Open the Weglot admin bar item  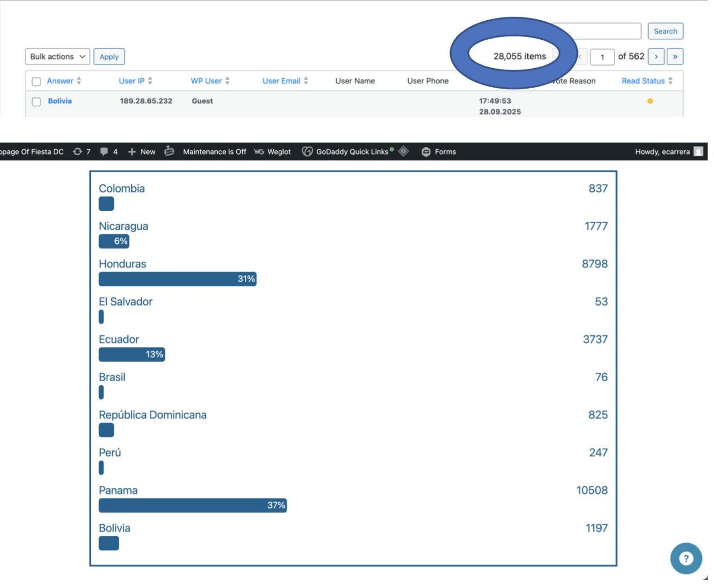pyautogui.click(x=273, y=151)
